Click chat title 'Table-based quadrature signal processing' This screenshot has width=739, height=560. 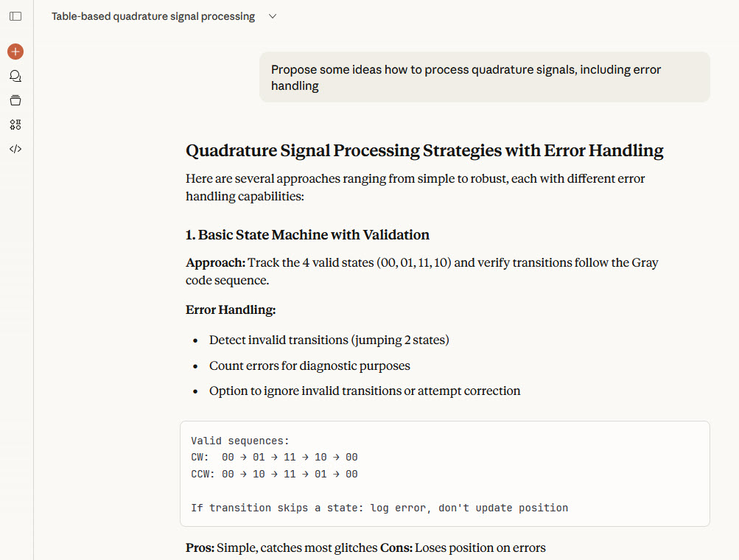(153, 16)
